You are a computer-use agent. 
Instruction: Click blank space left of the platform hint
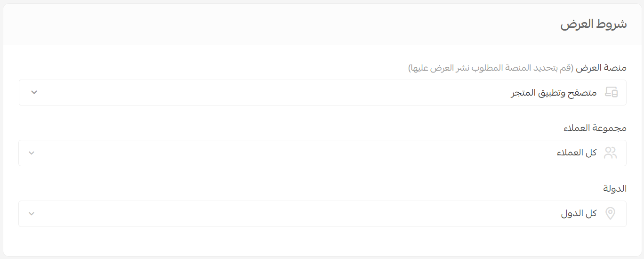click(212, 68)
